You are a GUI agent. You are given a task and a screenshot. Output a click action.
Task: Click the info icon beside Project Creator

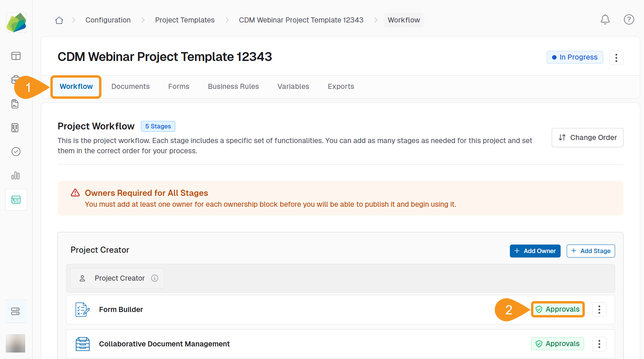(x=155, y=278)
